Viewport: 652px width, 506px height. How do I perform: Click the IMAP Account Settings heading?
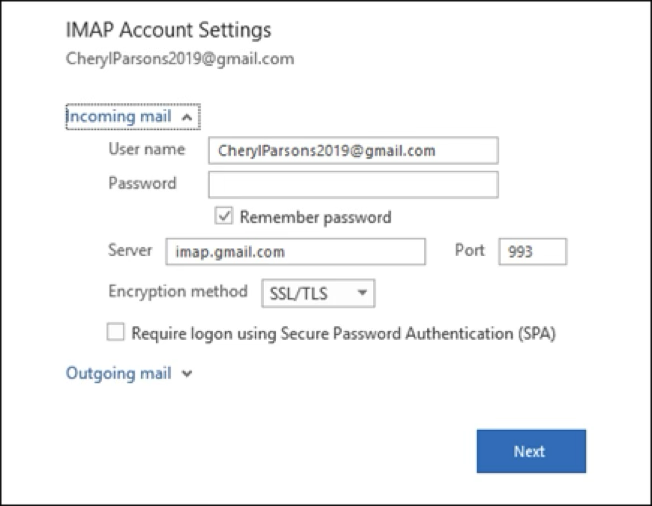coord(168,30)
